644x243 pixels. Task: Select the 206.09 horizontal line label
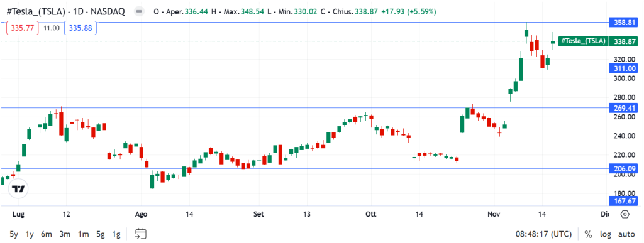(623, 168)
